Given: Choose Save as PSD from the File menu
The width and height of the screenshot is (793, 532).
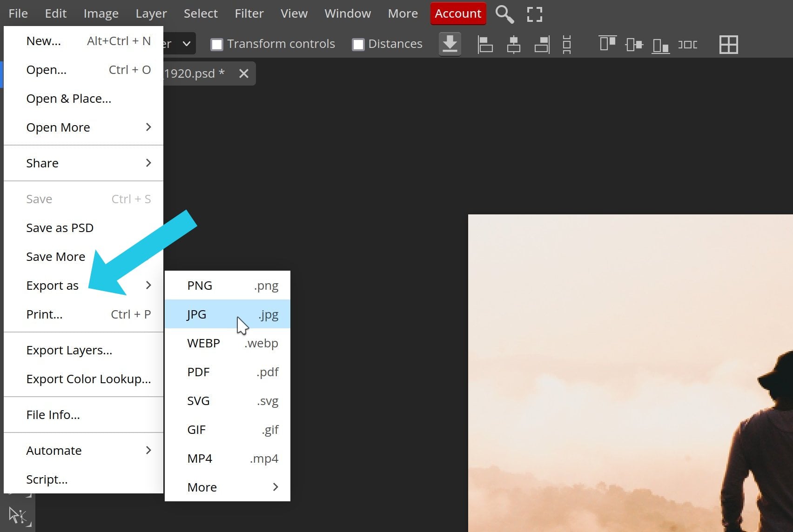Looking at the screenshot, I should click(60, 227).
